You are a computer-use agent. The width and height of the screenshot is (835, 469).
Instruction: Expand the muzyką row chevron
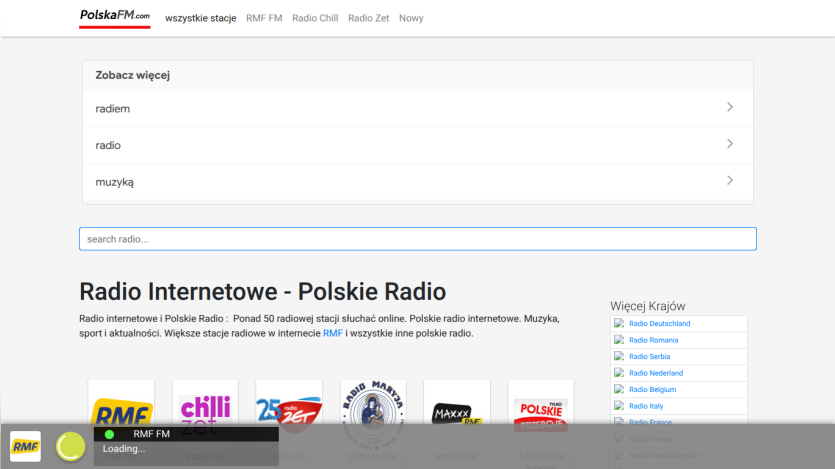pos(730,180)
